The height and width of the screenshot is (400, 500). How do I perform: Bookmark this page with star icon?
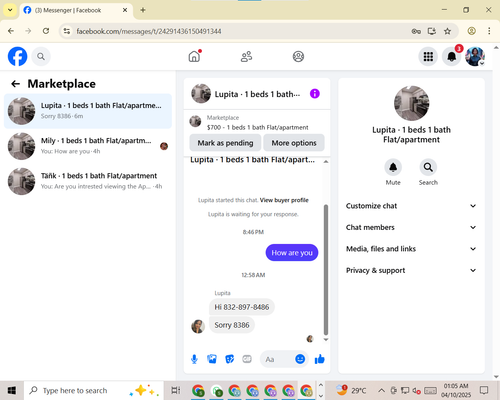447,31
